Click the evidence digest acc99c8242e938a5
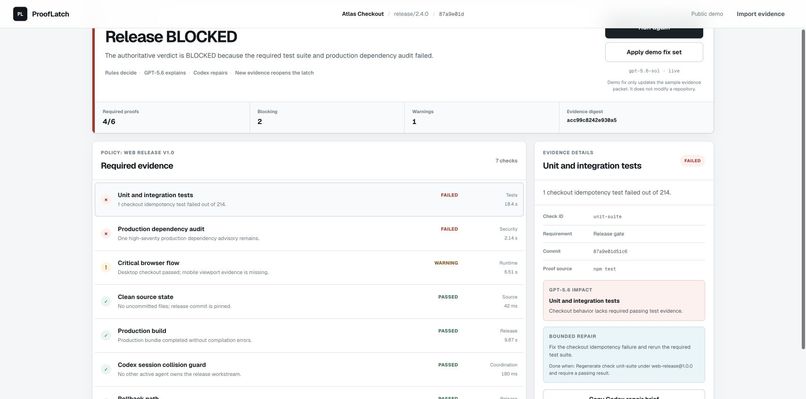806x399 pixels. click(592, 120)
